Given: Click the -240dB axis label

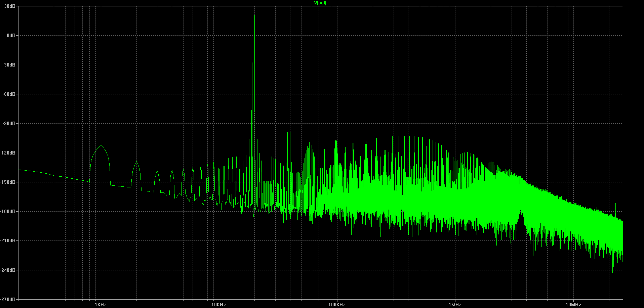Looking at the screenshot, I should click(x=8, y=270).
